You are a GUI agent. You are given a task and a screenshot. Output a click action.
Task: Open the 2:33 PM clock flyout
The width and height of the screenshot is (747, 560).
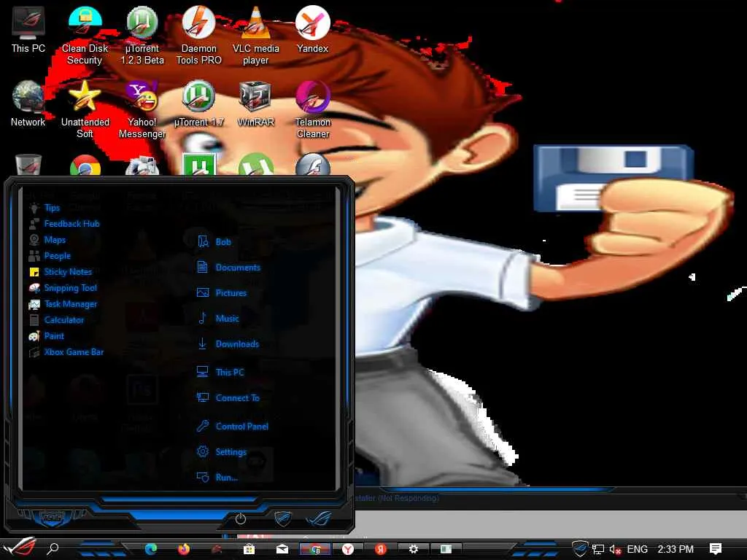click(676, 550)
